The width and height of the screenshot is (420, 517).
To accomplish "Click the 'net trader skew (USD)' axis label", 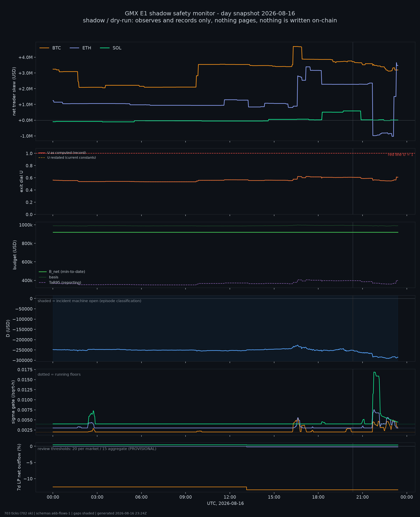I will click(14, 91).
